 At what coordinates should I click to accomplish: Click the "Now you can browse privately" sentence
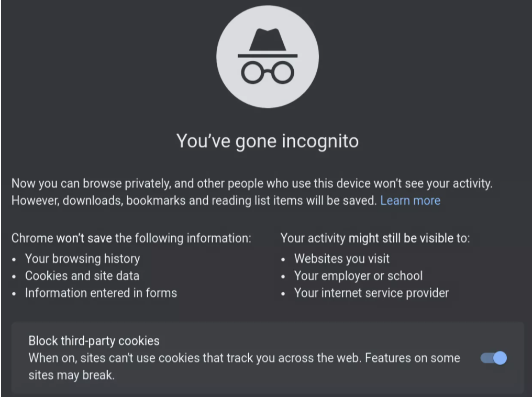(x=252, y=184)
